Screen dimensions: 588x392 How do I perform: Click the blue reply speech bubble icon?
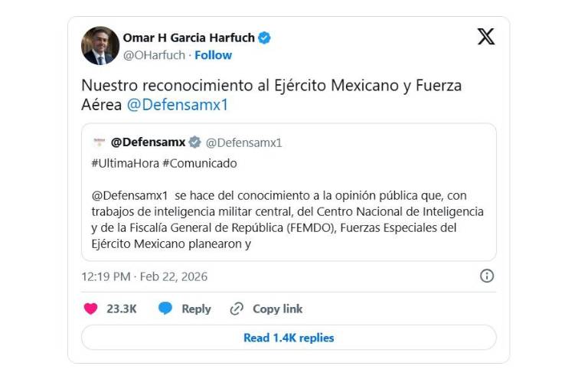tap(165, 309)
